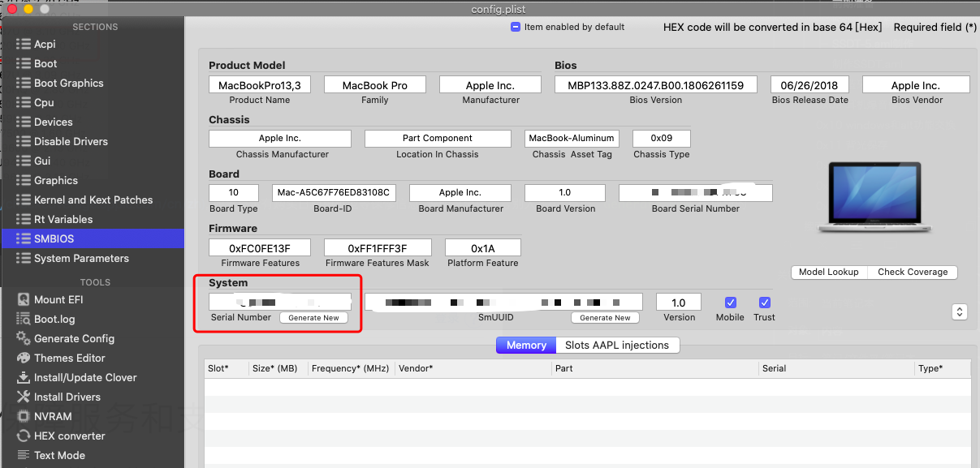Click the Slot* column header
The width and height of the screenshot is (980, 468).
[227, 368]
